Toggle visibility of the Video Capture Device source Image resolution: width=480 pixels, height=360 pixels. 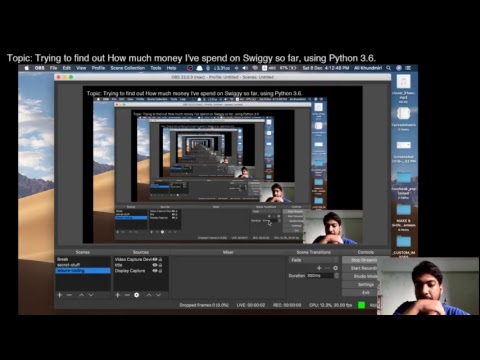click(x=155, y=259)
